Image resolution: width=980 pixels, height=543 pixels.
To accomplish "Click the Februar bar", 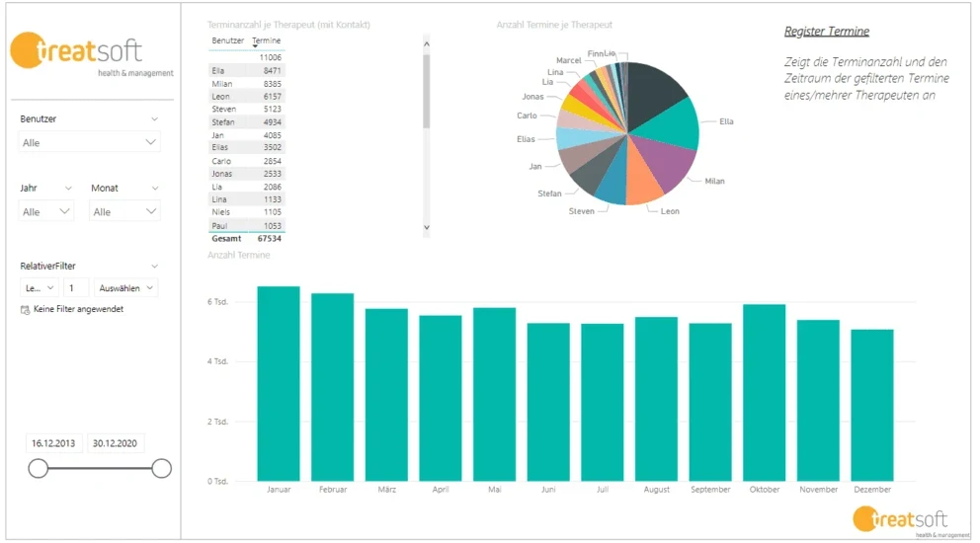I will point(333,387).
